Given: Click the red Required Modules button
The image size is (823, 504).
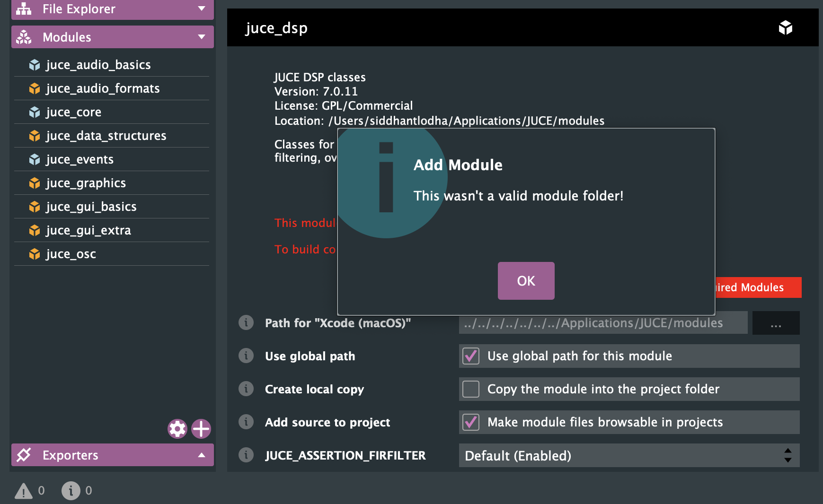Looking at the screenshot, I should [758, 287].
